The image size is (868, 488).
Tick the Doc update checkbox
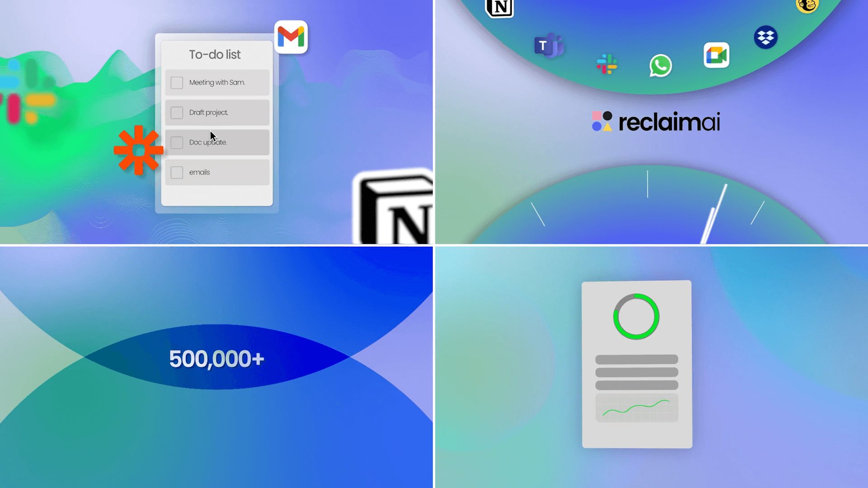177,142
